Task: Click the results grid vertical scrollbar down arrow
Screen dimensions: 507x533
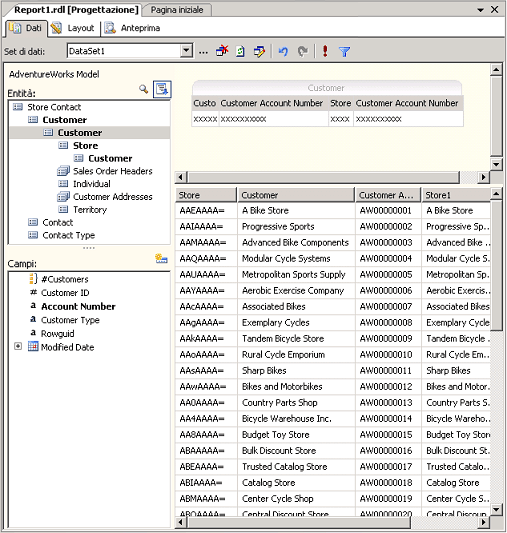Action: click(496, 509)
